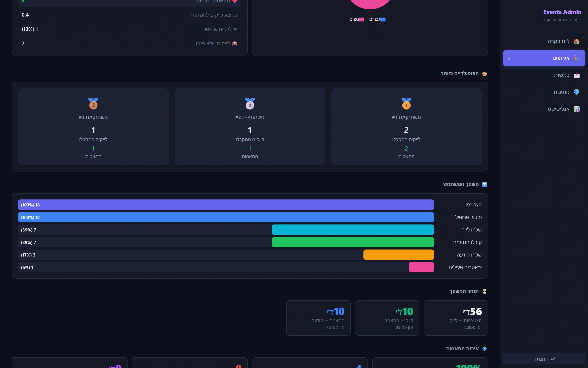Screen dimensions: 588x368
Task: Click the blue גברים legend swatch
Action: (x=383, y=20)
